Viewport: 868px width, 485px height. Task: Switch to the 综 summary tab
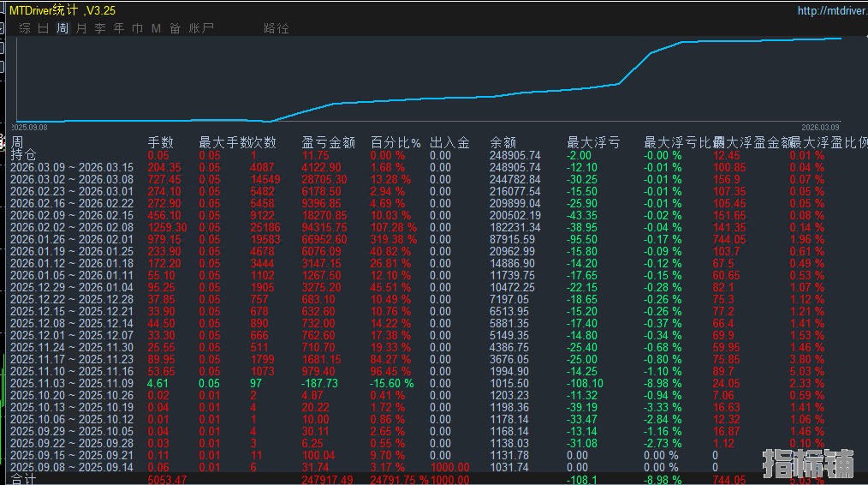[25, 28]
